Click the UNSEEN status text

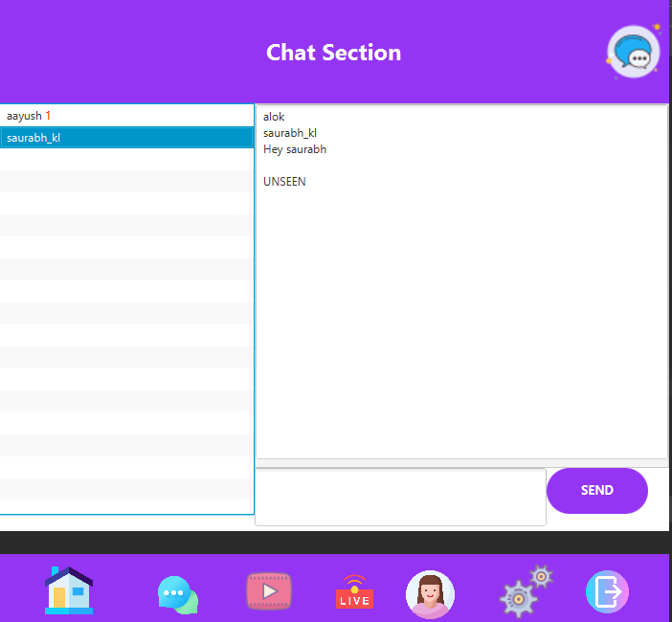click(284, 182)
